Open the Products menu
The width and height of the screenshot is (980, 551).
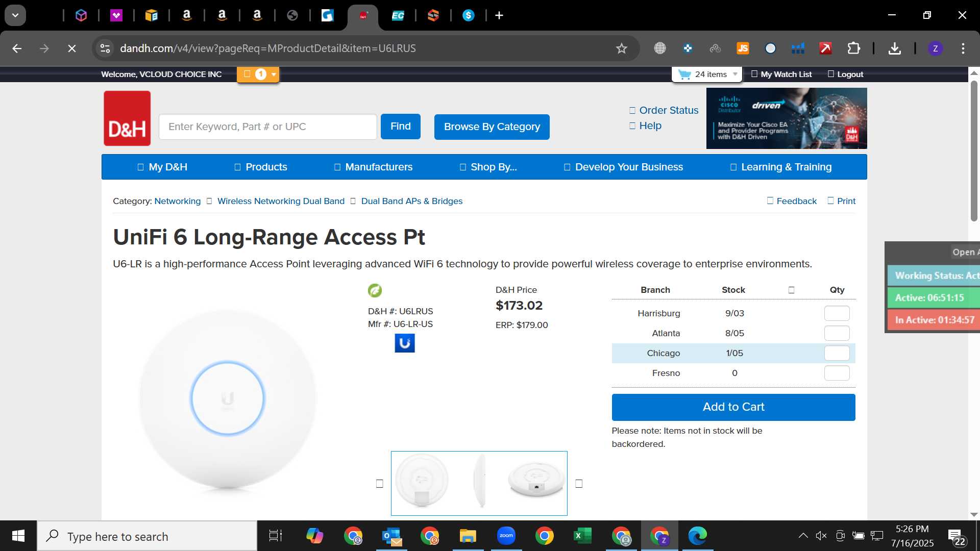(x=260, y=167)
